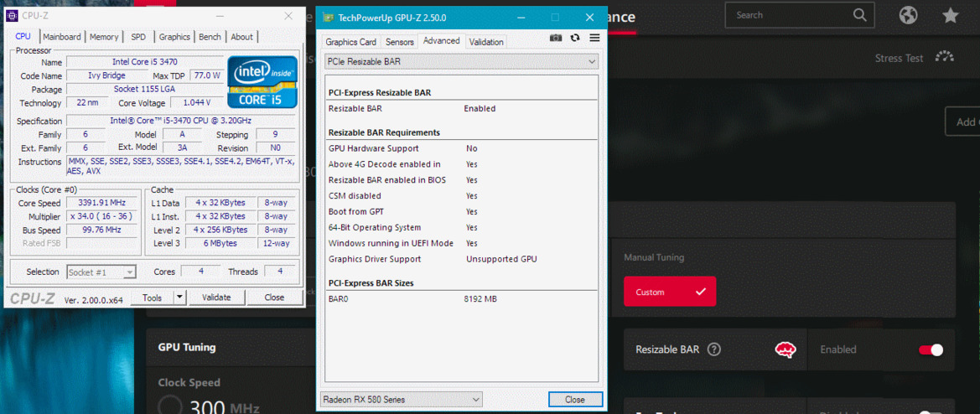Click the GPU Hardware Support No row
Image resolution: width=980 pixels, height=414 pixels.
click(x=461, y=148)
